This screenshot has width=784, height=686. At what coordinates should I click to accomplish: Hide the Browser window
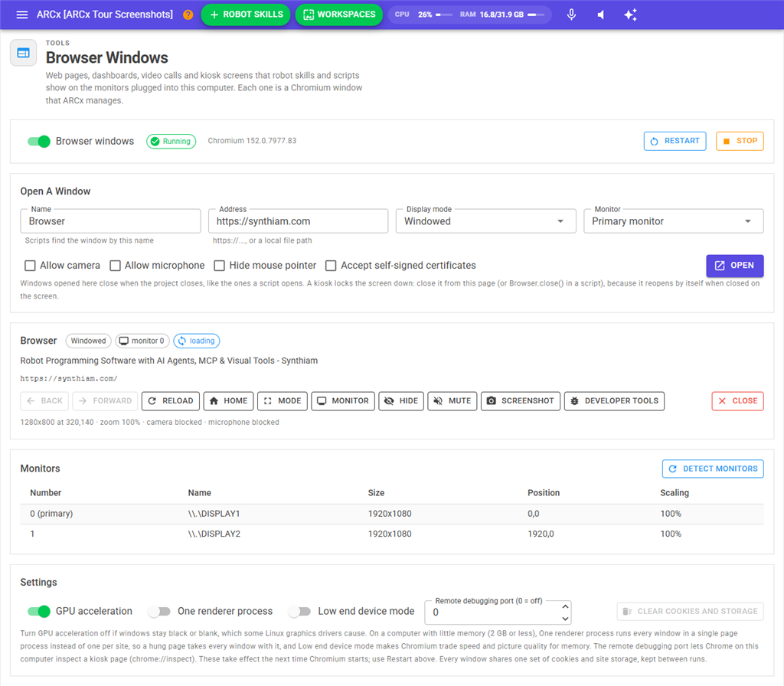tap(401, 401)
